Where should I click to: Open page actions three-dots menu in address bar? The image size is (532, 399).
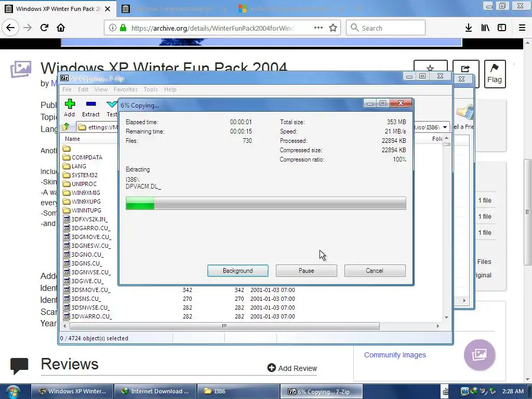point(318,28)
